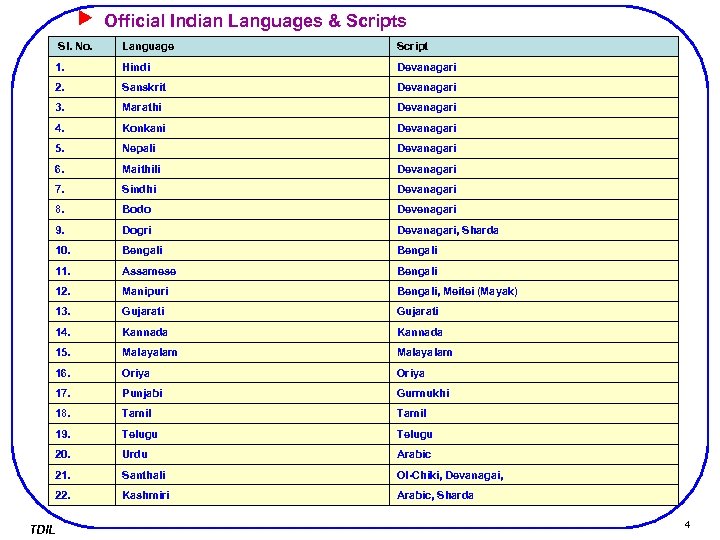Click the 'Konkani' language cell
The height and width of the screenshot is (540, 720).
click(253, 128)
